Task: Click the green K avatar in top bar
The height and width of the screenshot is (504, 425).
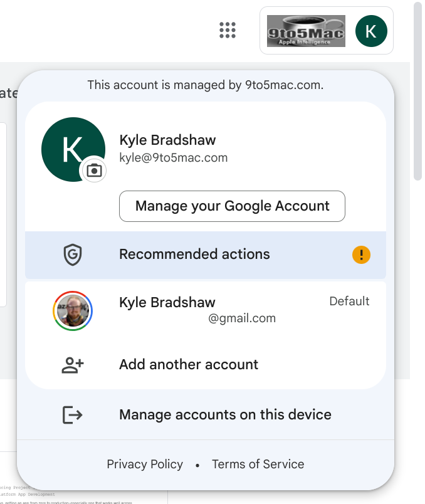Action: click(371, 31)
